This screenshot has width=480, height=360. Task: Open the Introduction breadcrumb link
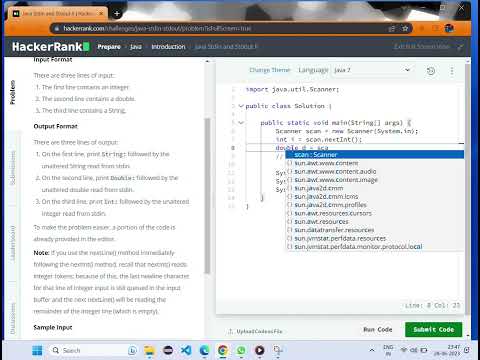click(x=168, y=47)
